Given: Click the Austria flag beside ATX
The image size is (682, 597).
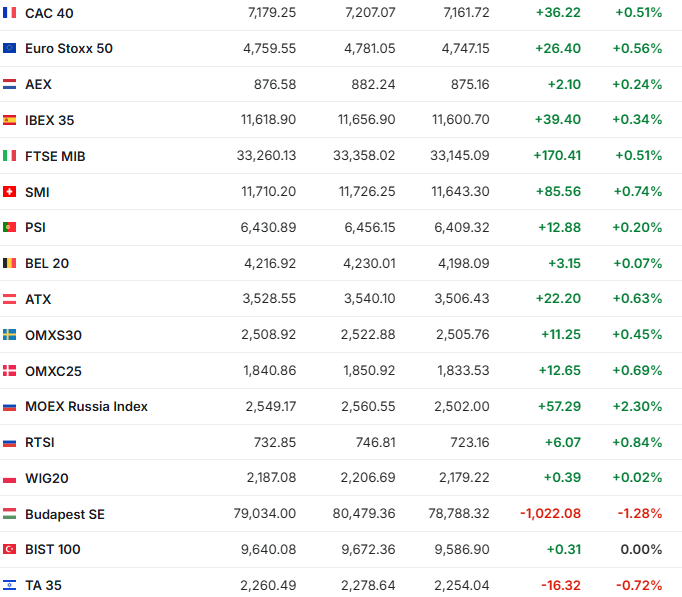Looking at the screenshot, I should coord(9,299).
